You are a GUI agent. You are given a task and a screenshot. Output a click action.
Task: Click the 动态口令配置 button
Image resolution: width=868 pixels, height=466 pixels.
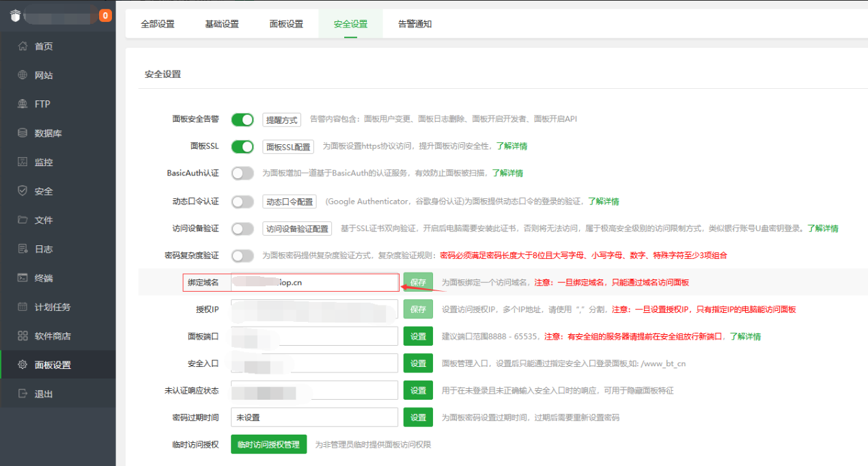click(x=290, y=202)
